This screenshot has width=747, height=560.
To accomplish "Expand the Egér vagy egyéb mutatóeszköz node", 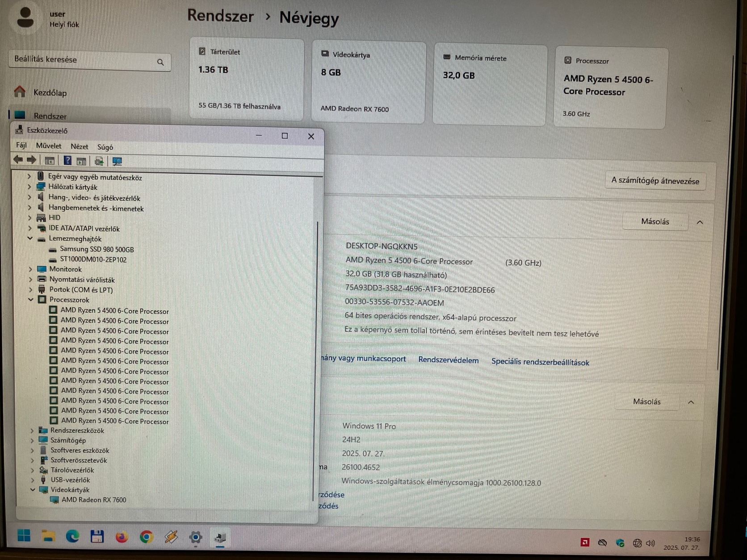I will tap(29, 176).
